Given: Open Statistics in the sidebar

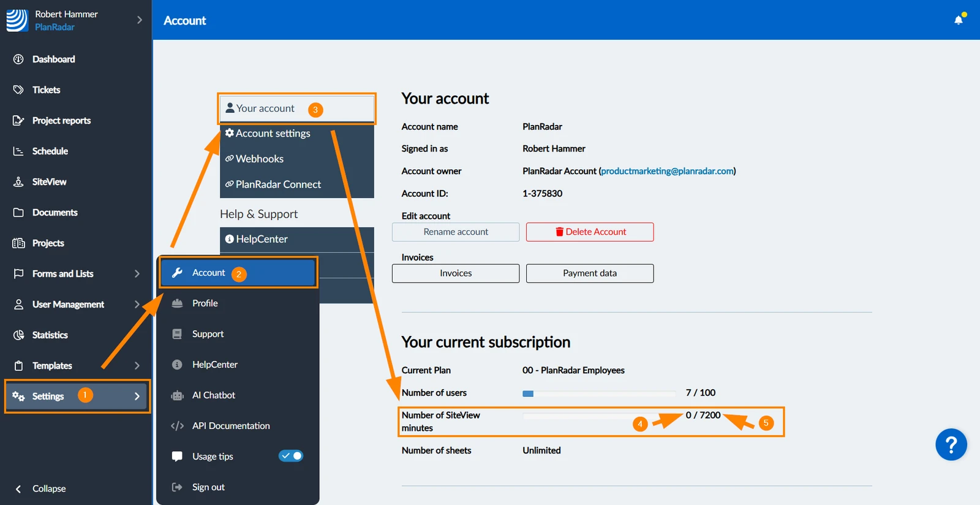Looking at the screenshot, I should pos(50,335).
